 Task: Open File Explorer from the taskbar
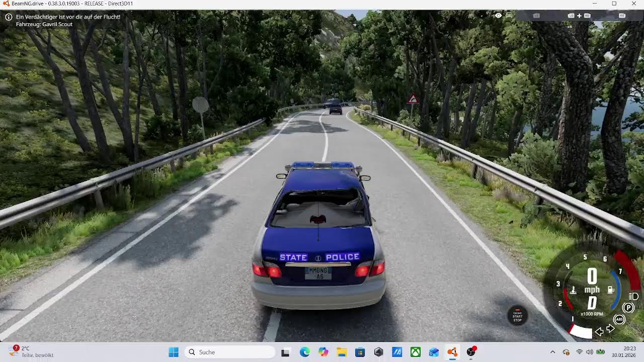342,352
